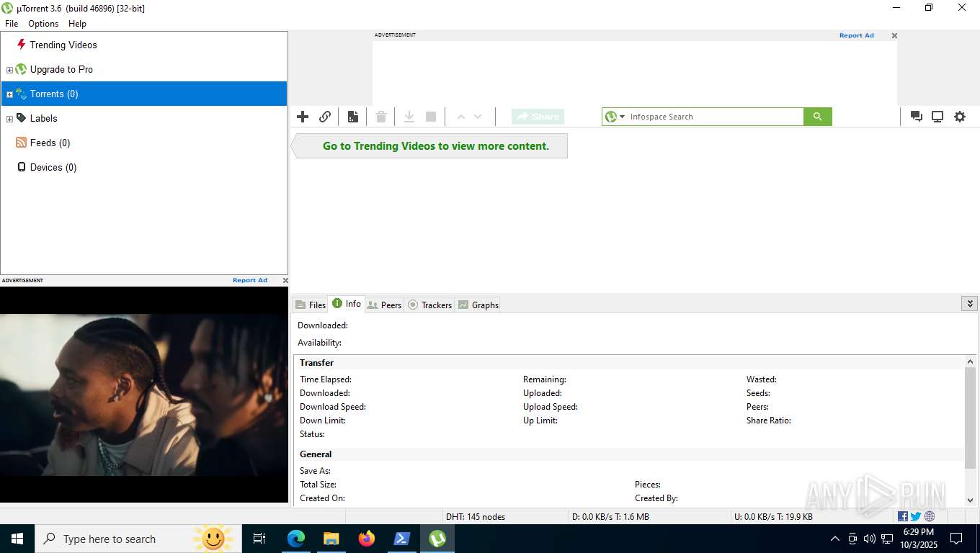Click the µTorrent taskbar icon
The height and width of the screenshot is (553, 980).
coord(437,539)
